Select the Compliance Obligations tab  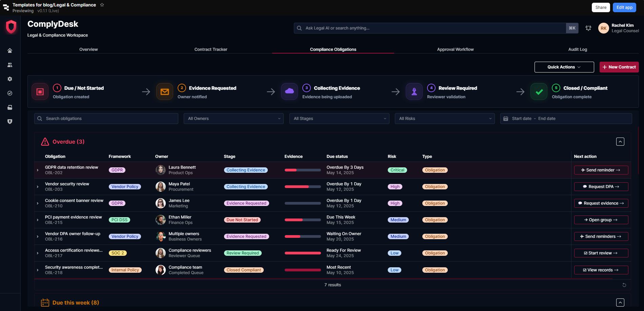[333, 49]
